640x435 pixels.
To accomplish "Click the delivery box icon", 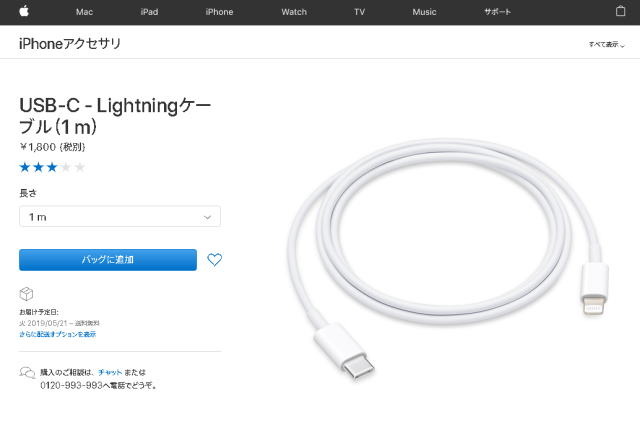I will click(26, 294).
